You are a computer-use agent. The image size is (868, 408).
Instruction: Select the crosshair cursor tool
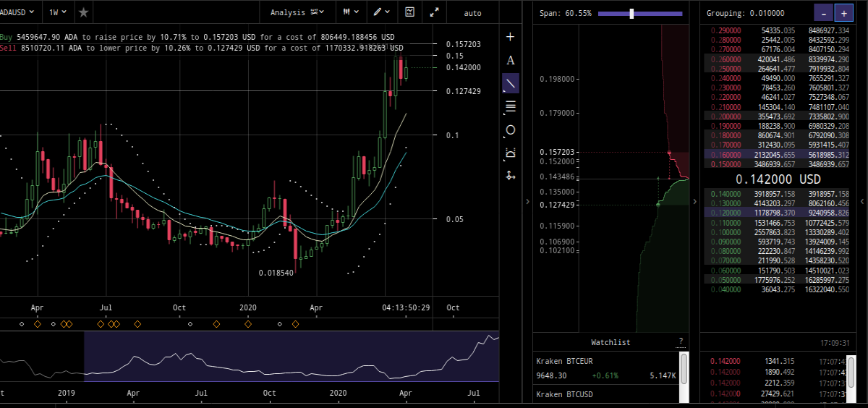(511, 37)
